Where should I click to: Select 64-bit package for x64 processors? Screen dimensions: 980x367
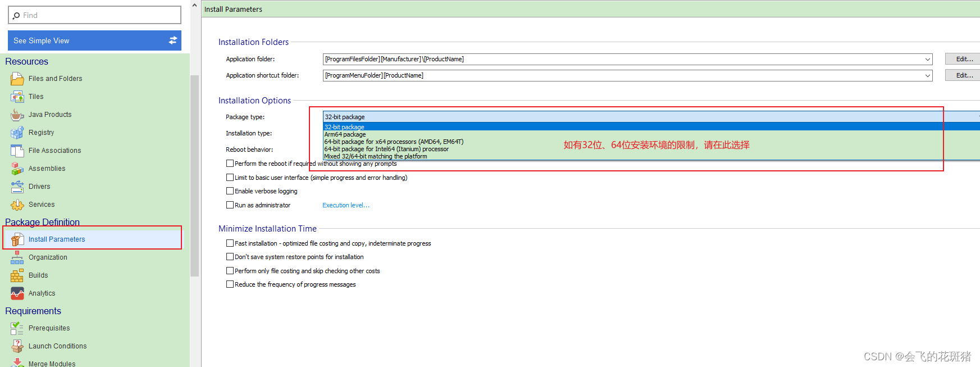(651, 142)
